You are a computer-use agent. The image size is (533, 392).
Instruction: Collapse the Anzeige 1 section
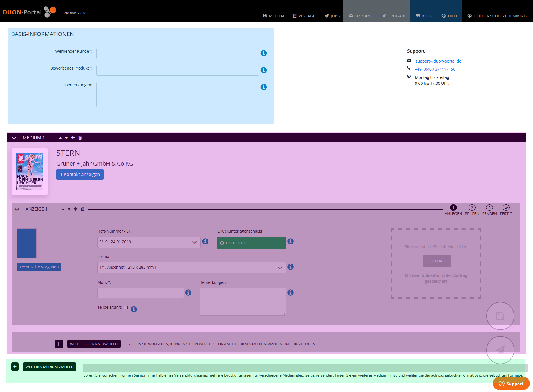pyautogui.click(x=17, y=209)
